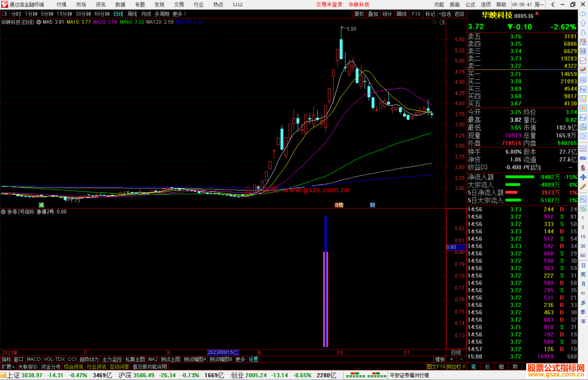Open the f(x) formula icon
Image resolution: width=588 pixels, height=380 pixels.
583,127
